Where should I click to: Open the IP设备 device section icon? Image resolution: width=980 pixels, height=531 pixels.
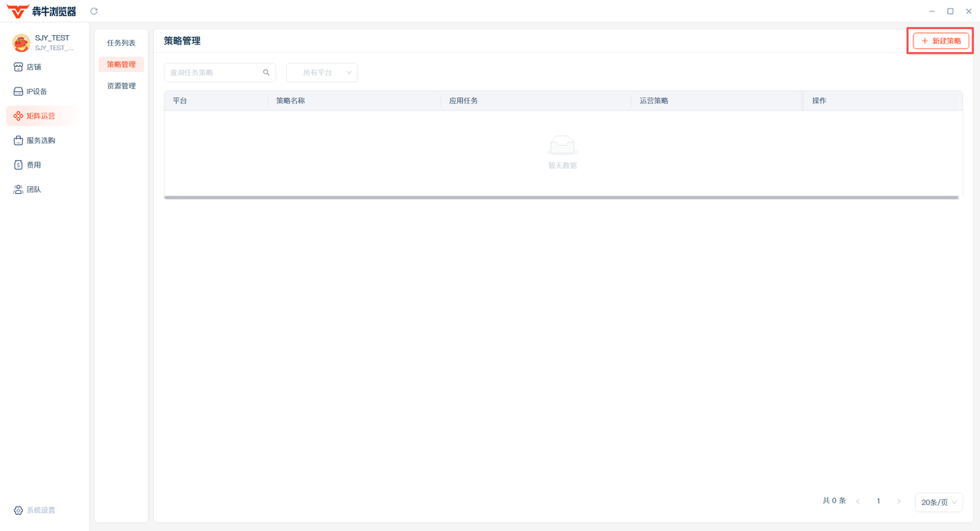[x=18, y=92]
